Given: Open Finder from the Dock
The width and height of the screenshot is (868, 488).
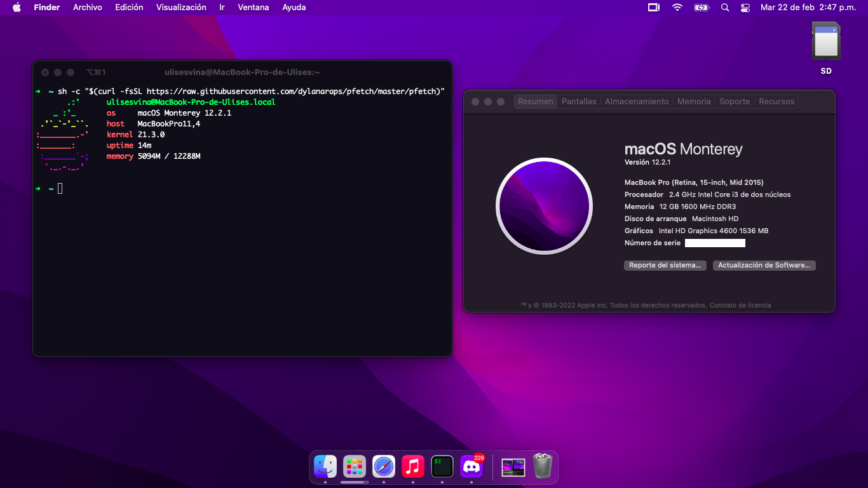Looking at the screenshot, I should (325, 466).
